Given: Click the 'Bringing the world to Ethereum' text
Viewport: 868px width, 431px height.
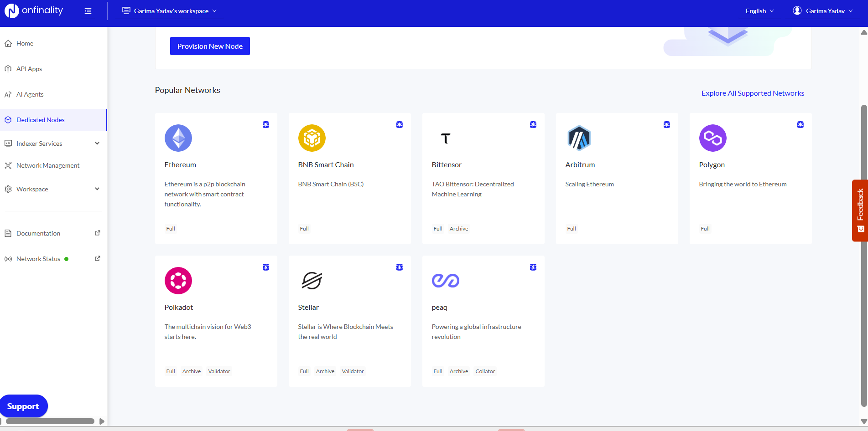Looking at the screenshot, I should (743, 184).
